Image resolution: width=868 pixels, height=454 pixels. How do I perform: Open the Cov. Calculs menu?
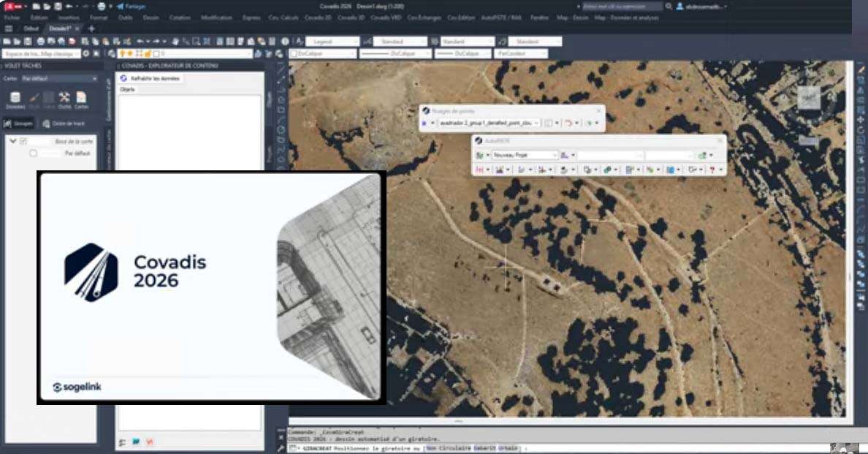coord(283,18)
